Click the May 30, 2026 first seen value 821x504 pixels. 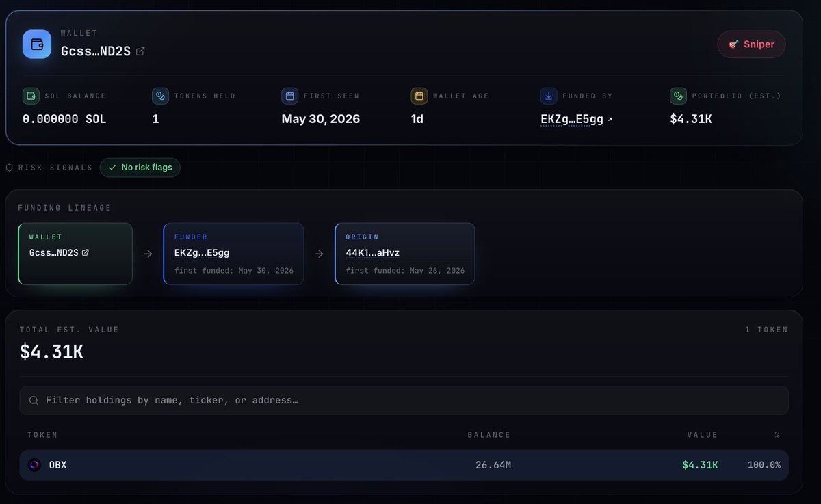point(321,119)
